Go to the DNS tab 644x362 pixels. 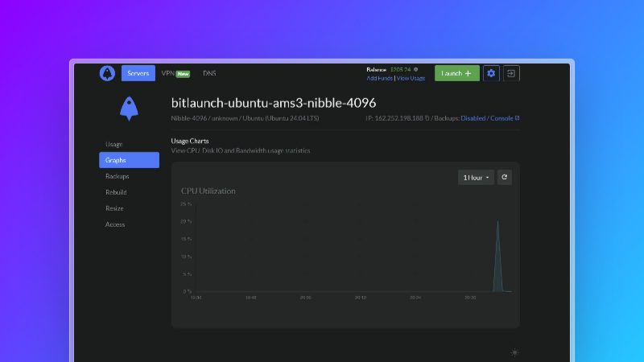(x=209, y=73)
